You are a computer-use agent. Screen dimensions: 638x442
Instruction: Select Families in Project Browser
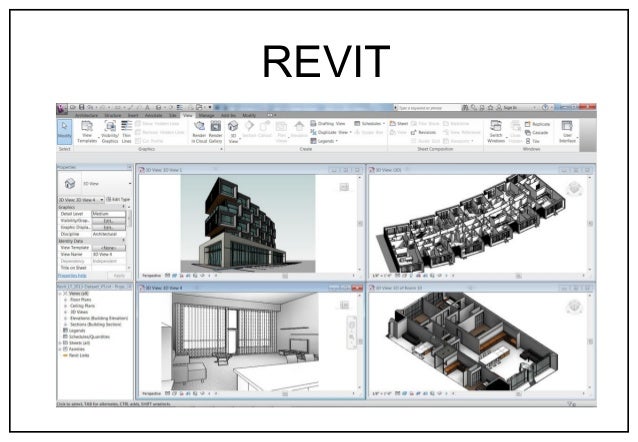click(77, 349)
